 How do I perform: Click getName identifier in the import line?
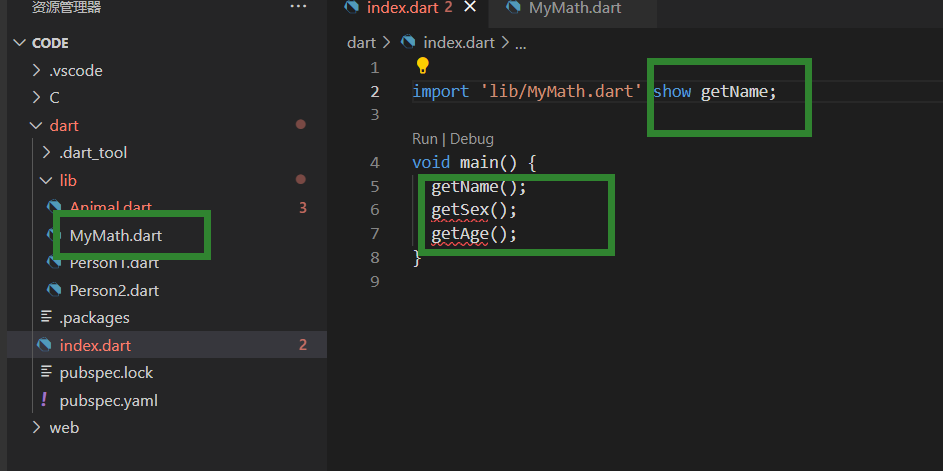pos(734,92)
